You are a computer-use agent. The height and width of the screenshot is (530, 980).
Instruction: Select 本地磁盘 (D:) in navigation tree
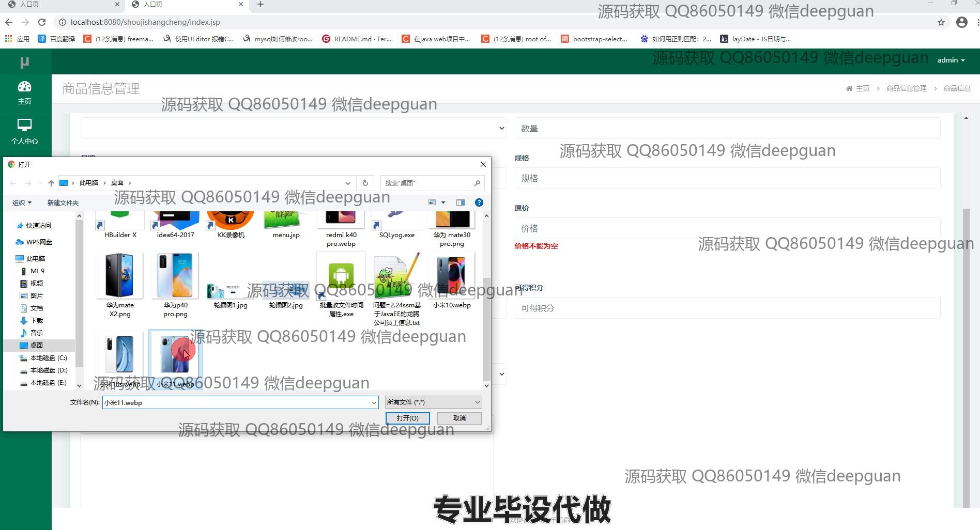[x=49, y=370]
